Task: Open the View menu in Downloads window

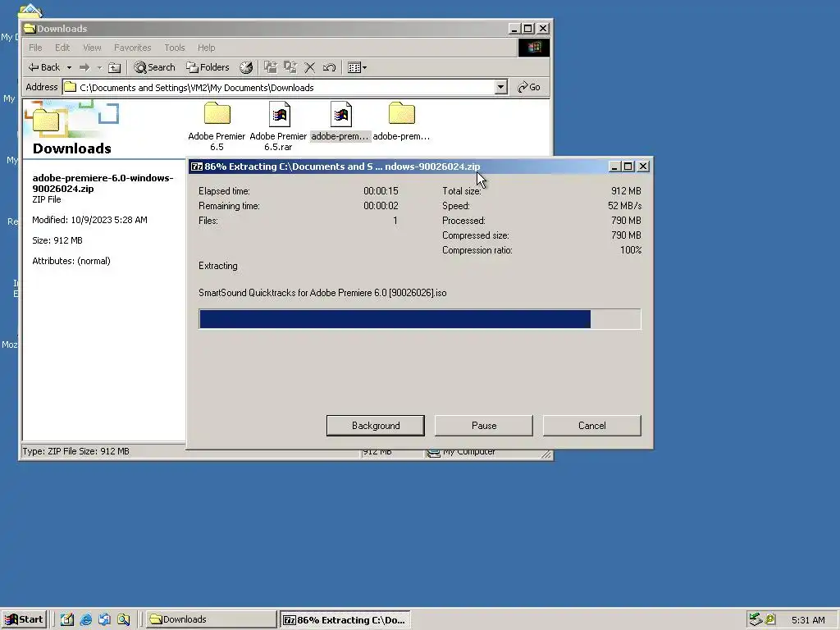Action: (92, 48)
